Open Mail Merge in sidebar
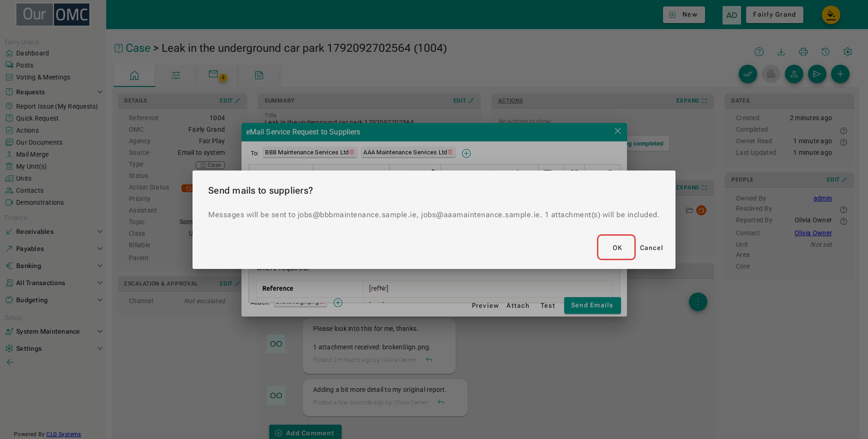The width and height of the screenshot is (868, 439). (32, 154)
